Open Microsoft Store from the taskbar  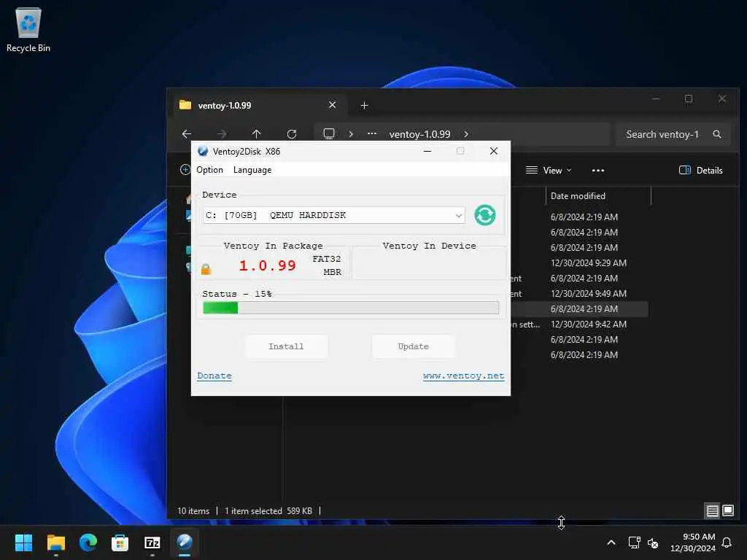(x=120, y=542)
